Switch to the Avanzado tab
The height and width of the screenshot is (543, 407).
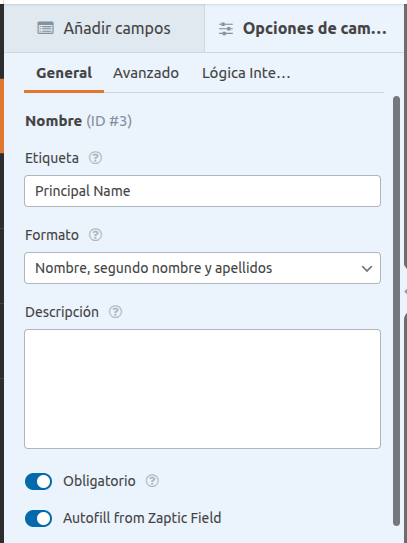point(146,73)
